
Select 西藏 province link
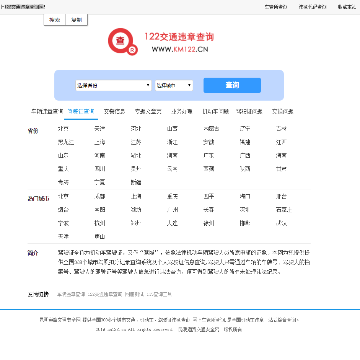click(208, 169)
